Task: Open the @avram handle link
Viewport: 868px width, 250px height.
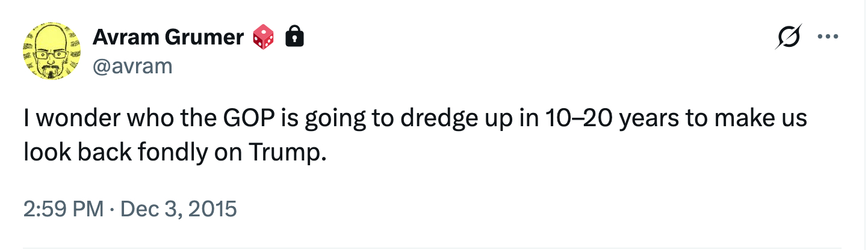Action: pyautogui.click(x=132, y=65)
